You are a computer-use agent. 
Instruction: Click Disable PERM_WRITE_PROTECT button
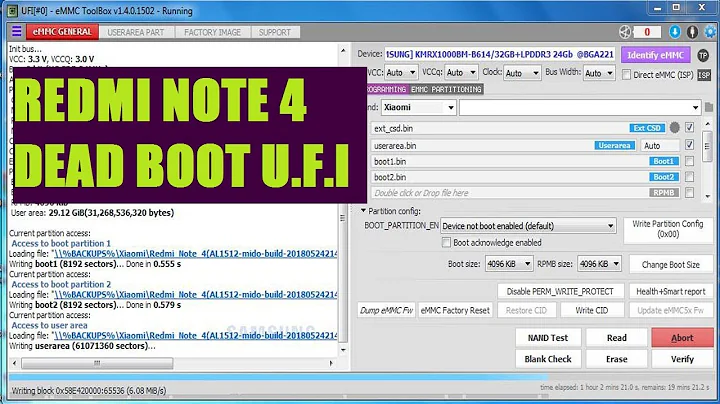[x=560, y=291]
